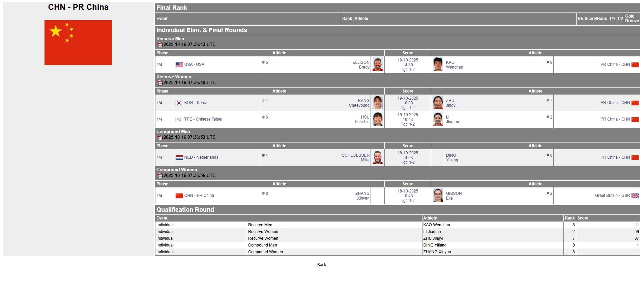Click the USA flag icon
644x285 pixels.
click(x=179, y=65)
